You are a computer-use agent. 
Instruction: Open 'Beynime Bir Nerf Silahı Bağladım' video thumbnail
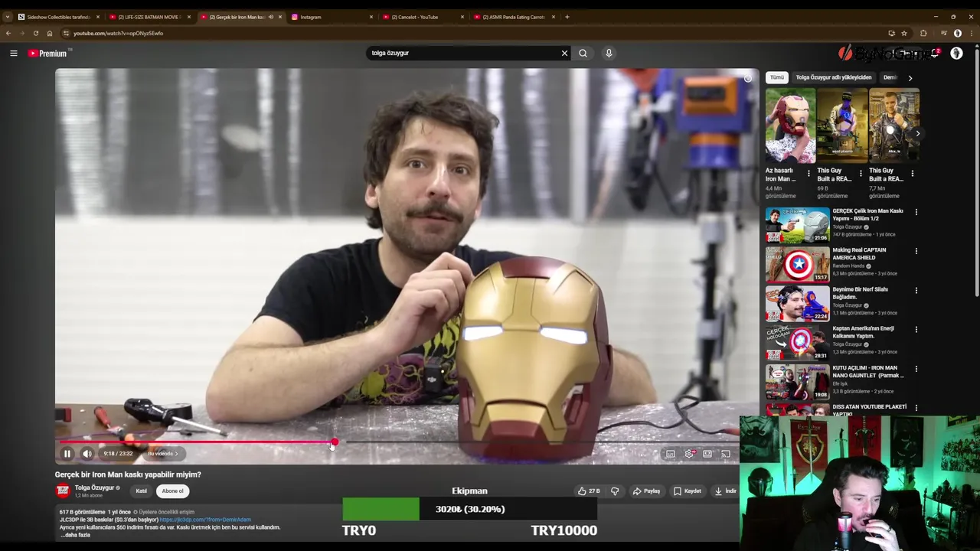(x=797, y=303)
